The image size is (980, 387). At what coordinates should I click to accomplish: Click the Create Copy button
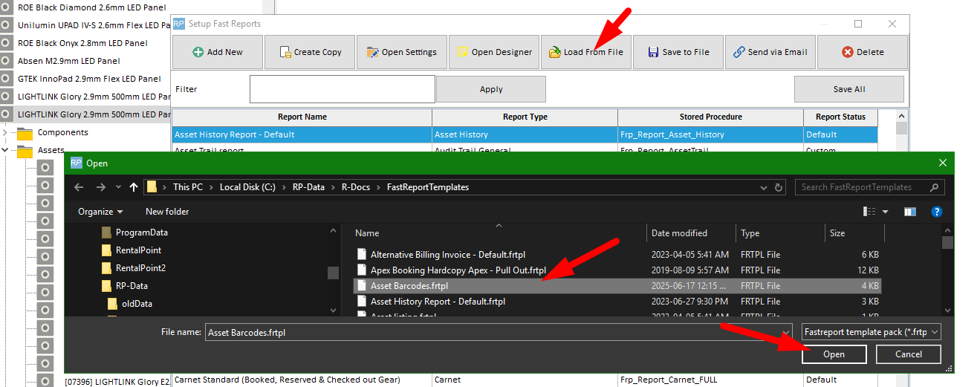309,52
